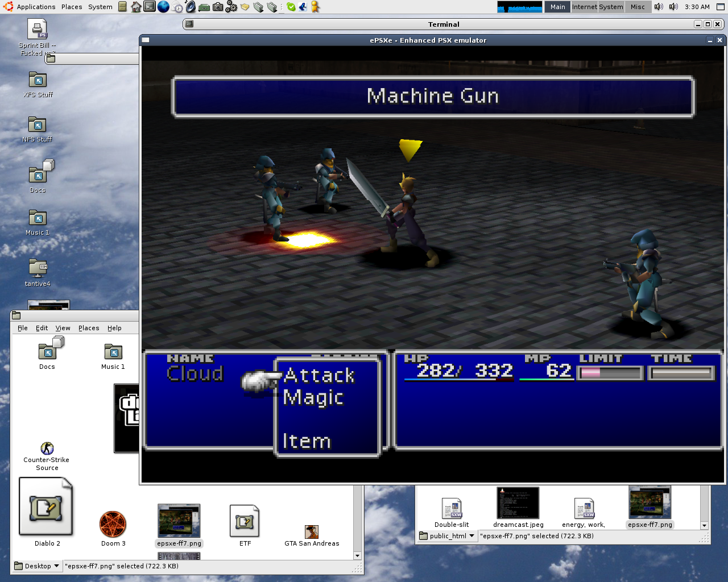Image resolution: width=728 pixels, height=582 pixels.
Task: Switch to the System workspace
Action: click(x=611, y=7)
